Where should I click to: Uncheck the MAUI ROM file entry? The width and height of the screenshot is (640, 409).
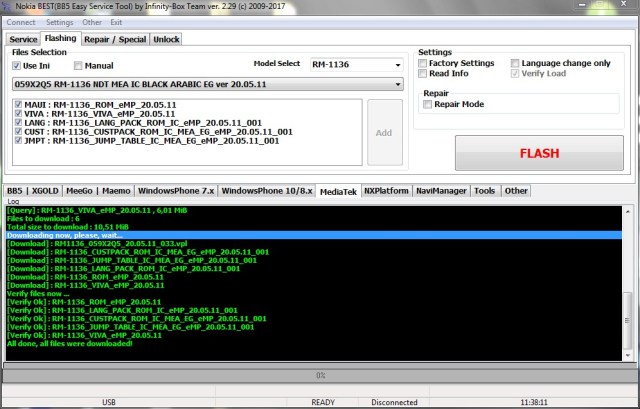[x=16, y=104]
